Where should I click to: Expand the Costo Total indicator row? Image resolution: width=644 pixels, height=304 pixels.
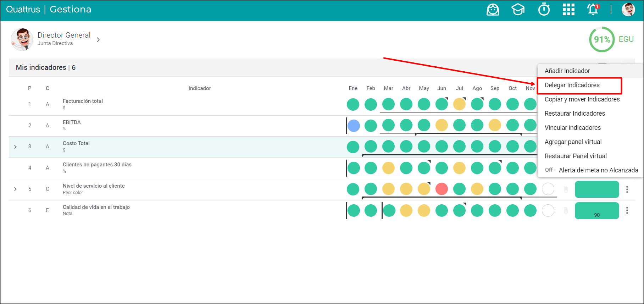[x=15, y=147]
